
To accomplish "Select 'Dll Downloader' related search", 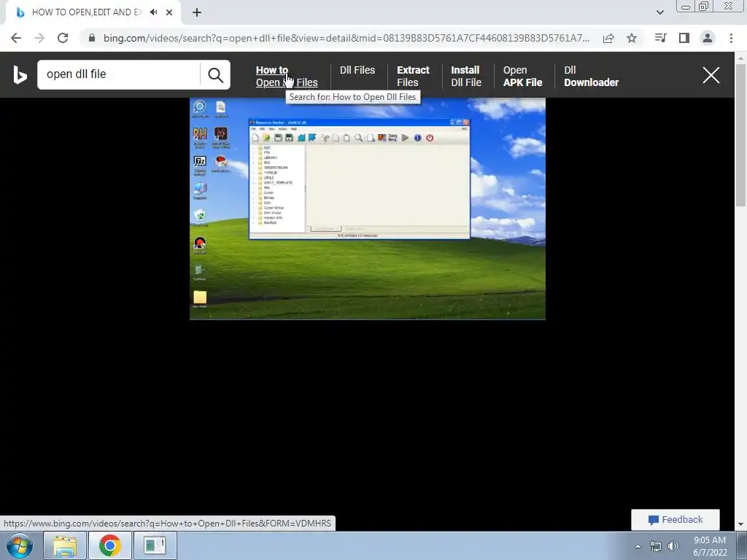I will [x=591, y=76].
